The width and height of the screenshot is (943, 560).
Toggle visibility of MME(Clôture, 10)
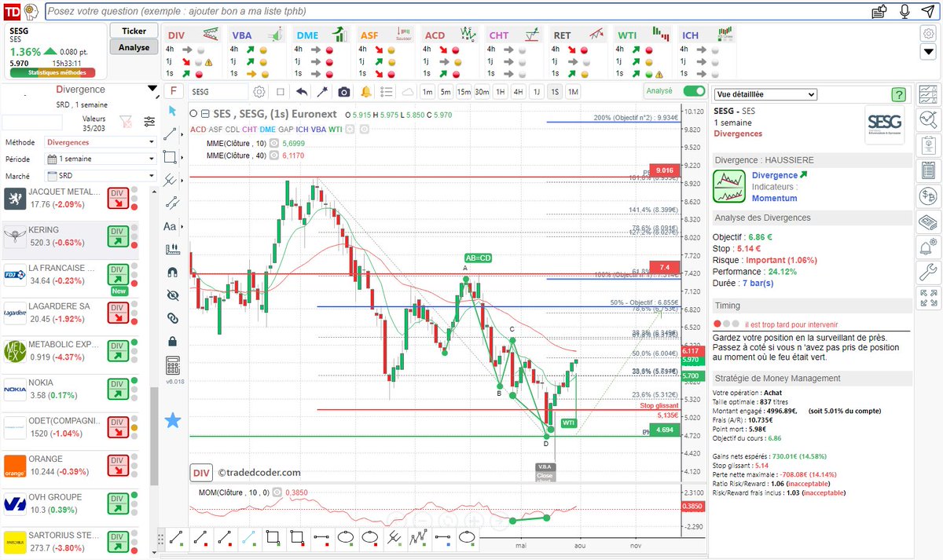point(274,144)
